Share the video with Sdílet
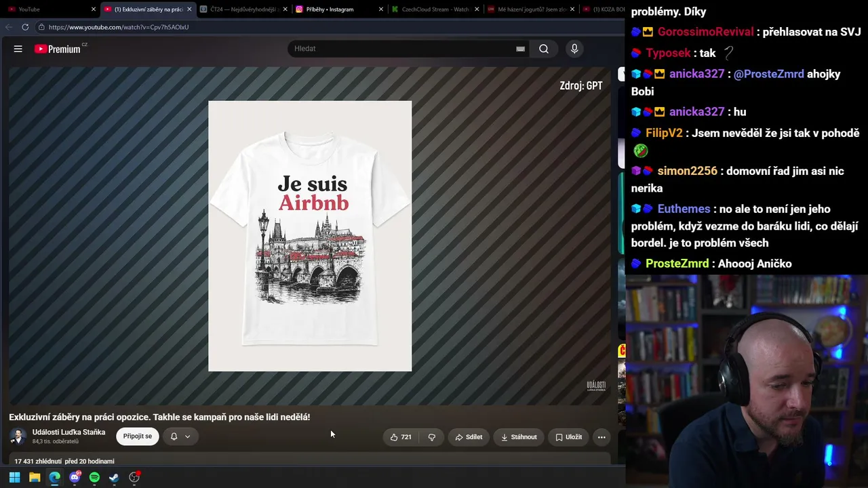 (469, 437)
